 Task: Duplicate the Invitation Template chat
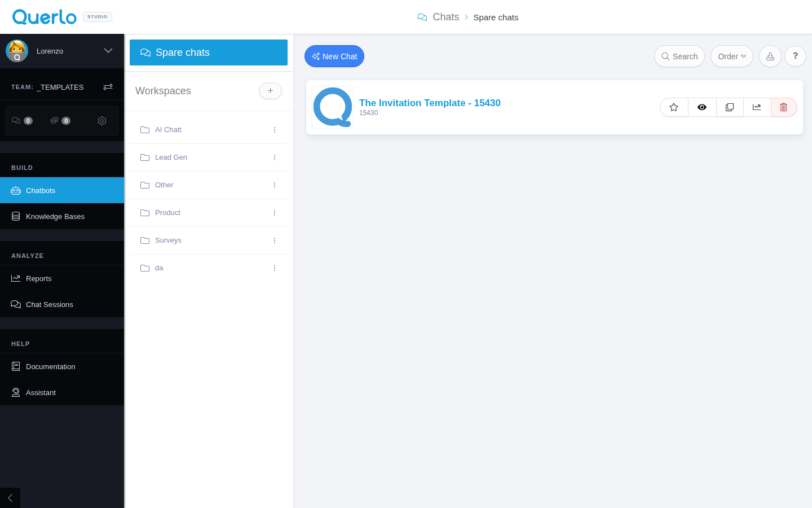coord(730,107)
